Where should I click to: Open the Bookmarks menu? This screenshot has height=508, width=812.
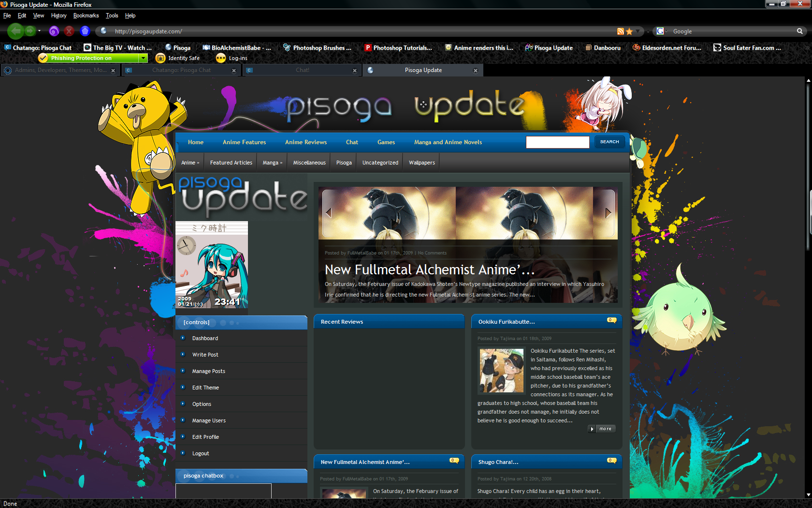86,15
